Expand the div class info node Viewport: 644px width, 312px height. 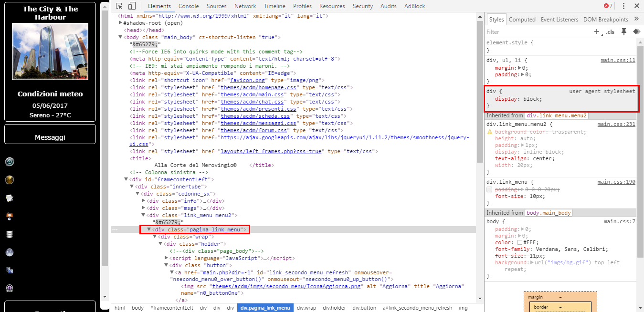143,201
